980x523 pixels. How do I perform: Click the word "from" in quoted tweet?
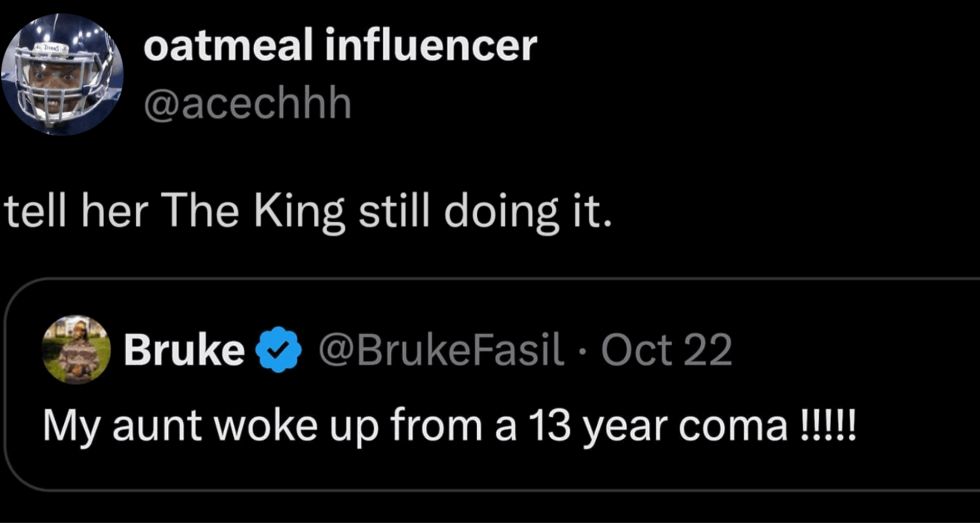pyautogui.click(x=436, y=425)
